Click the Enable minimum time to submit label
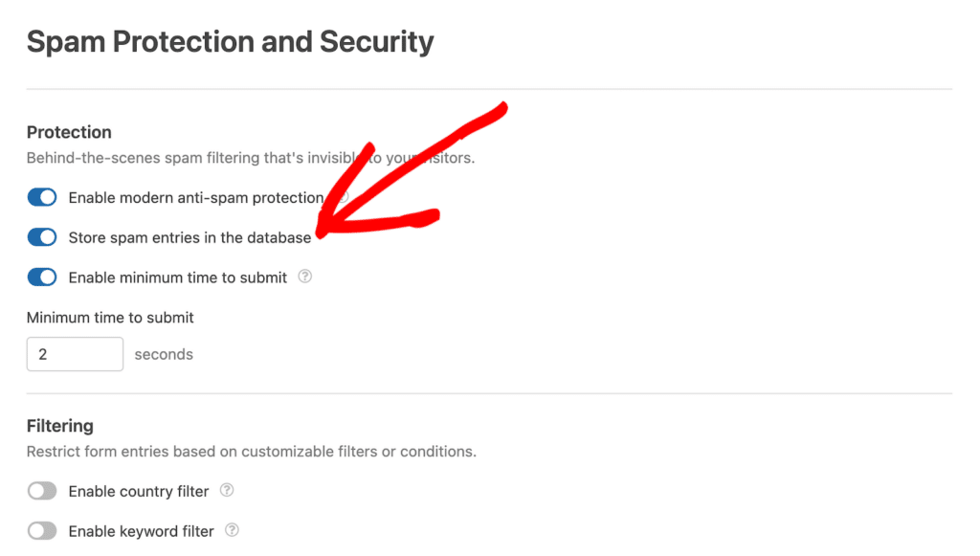 [178, 277]
